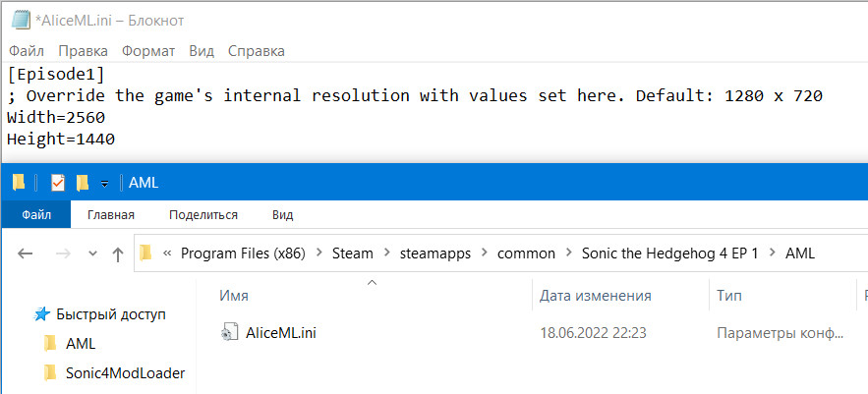Click the Steam breadcrumb in address bar

point(352,253)
